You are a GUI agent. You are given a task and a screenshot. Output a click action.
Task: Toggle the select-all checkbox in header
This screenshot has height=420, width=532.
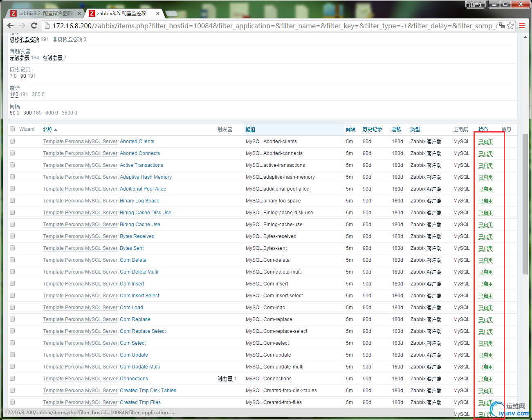coord(12,129)
